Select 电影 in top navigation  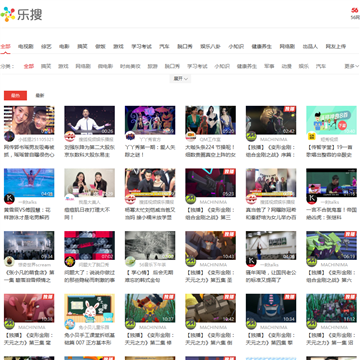(x=64, y=47)
